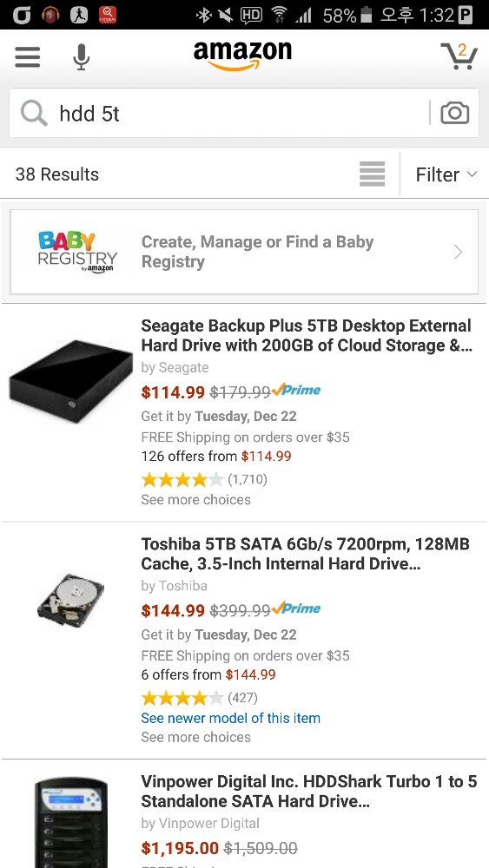Image resolution: width=489 pixels, height=868 pixels.
Task: Open Baby Registry banner chevron arrow
Action: click(x=458, y=253)
